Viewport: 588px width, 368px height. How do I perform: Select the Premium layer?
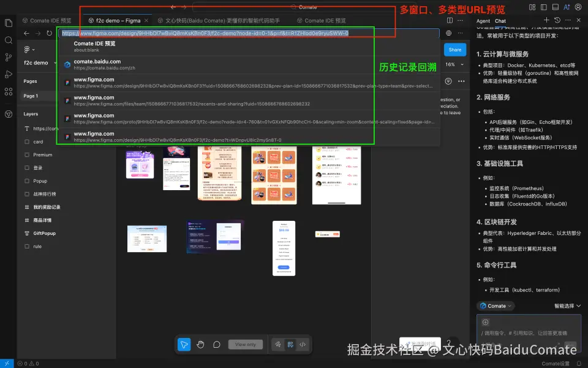(x=42, y=155)
